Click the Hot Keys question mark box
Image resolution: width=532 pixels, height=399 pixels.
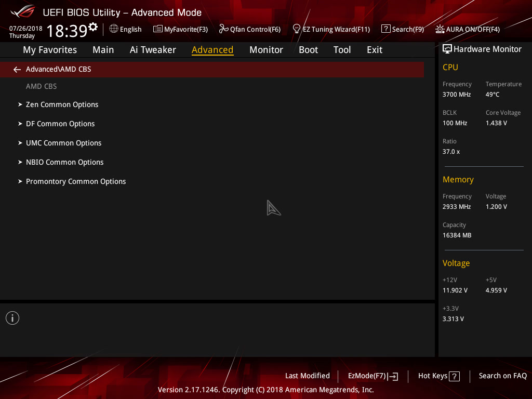(x=454, y=376)
